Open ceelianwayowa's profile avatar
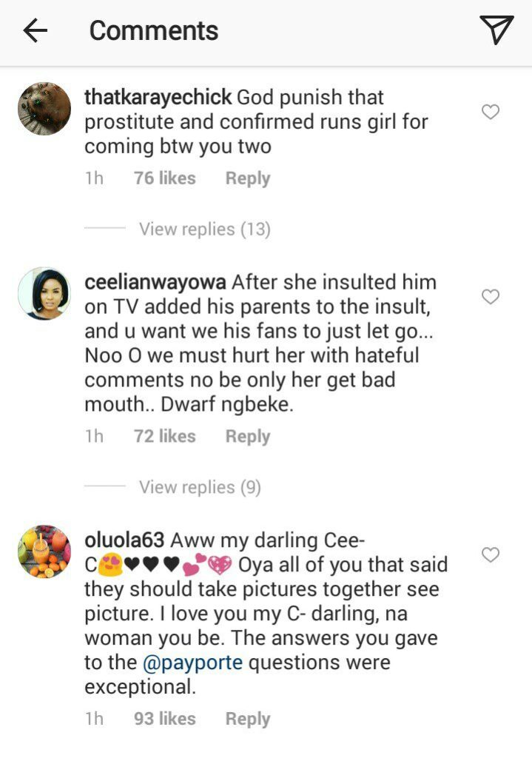The image size is (532, 758). point(44,293)
